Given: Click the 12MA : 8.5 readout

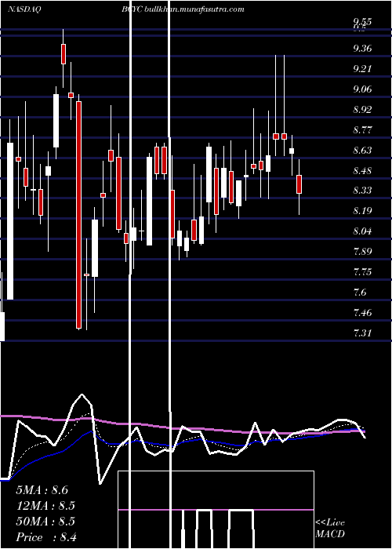Looking at the screenshot, I should point(45,506).
